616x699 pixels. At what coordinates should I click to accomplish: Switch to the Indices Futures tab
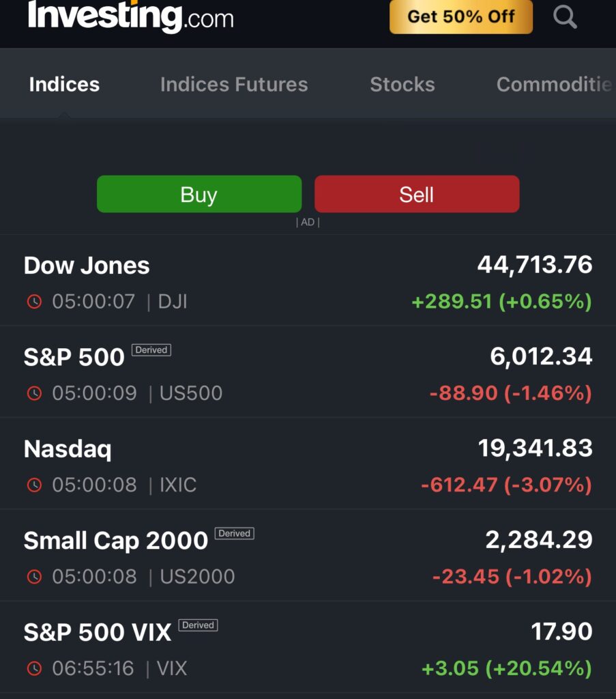tap(234, 85)
